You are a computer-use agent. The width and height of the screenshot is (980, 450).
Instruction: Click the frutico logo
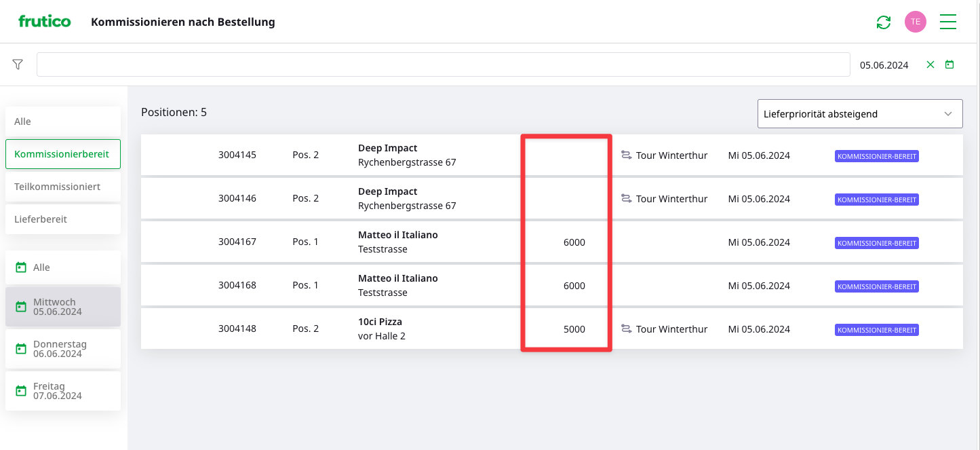[x=44, y=22]
